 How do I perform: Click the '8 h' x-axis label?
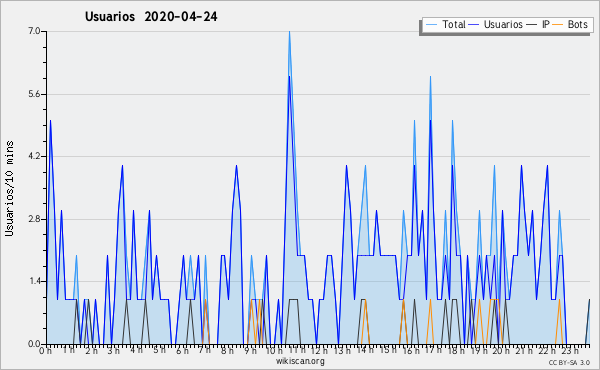(227, 351)
